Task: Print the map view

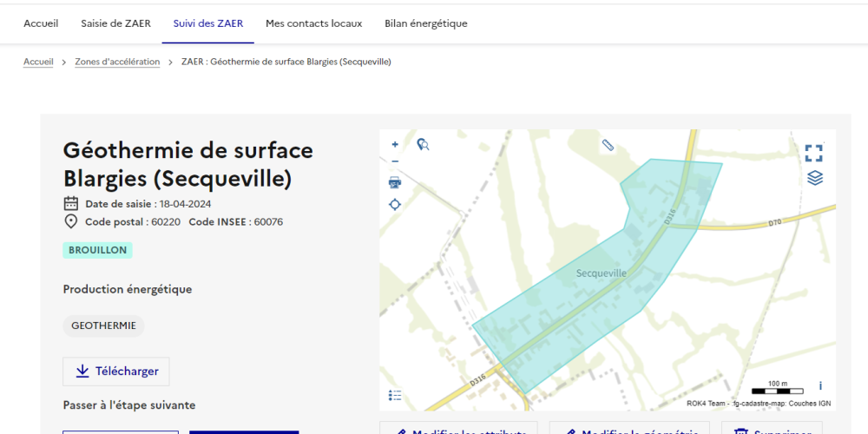Action: (x=395, y=182)
